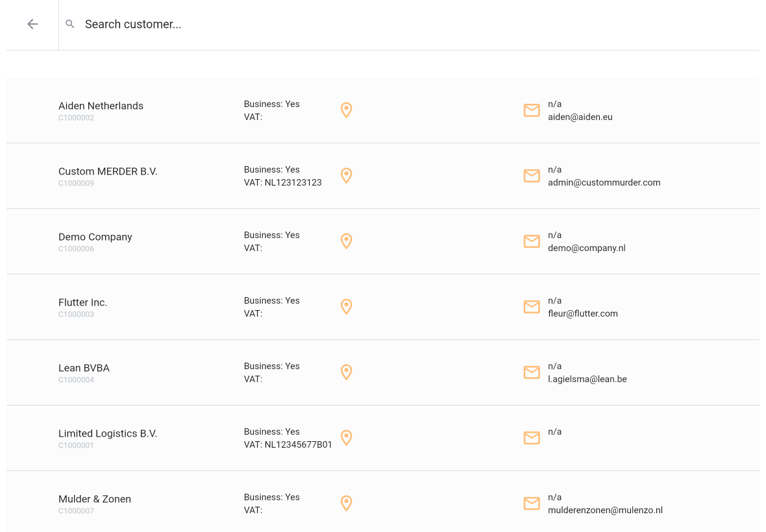The height and width of the screenshot is (532, 766).
Task: Click the Mulder & Zonen location pin
Action: point(347,503)
